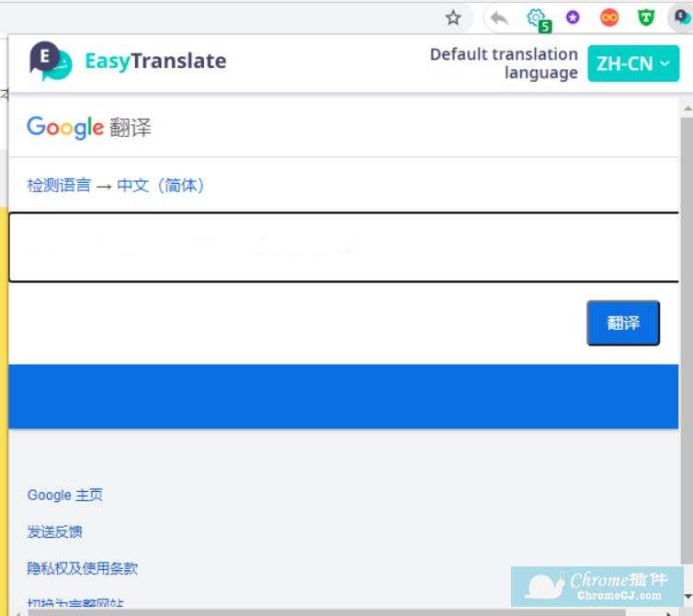Click the EasyTranslate logo in popup header
This screenshot has height=616, width=693.
click(x=51, y=62)
